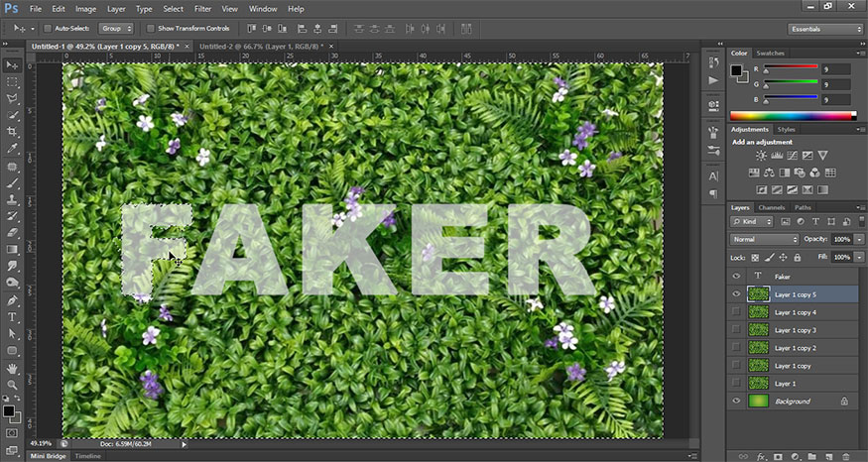Add a Brightness/Contrast adjustment
This screenshot has height=462, width=868.
click(761, 156)
